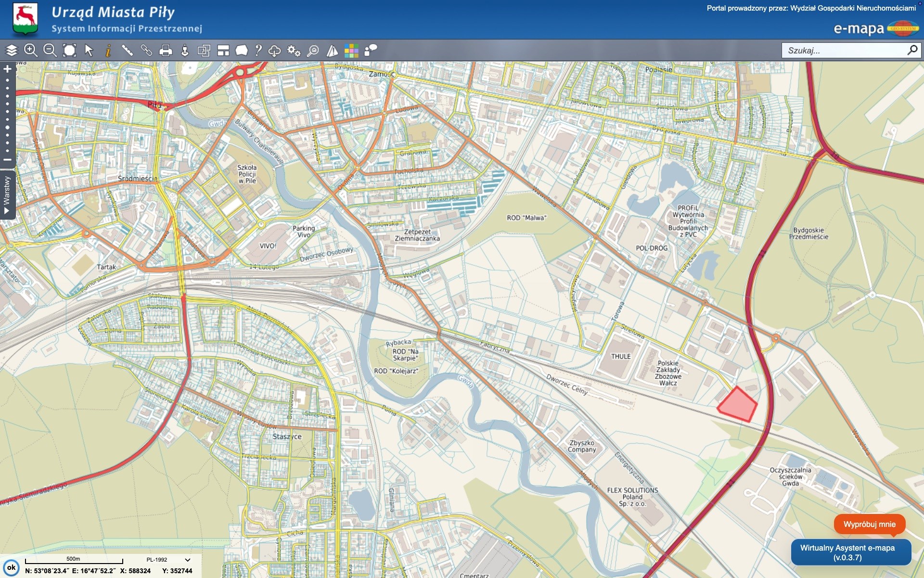This screenshot has height=578, width=924.
Task: Click minus on the zoom slider
Action: click(x=7, y=159)
